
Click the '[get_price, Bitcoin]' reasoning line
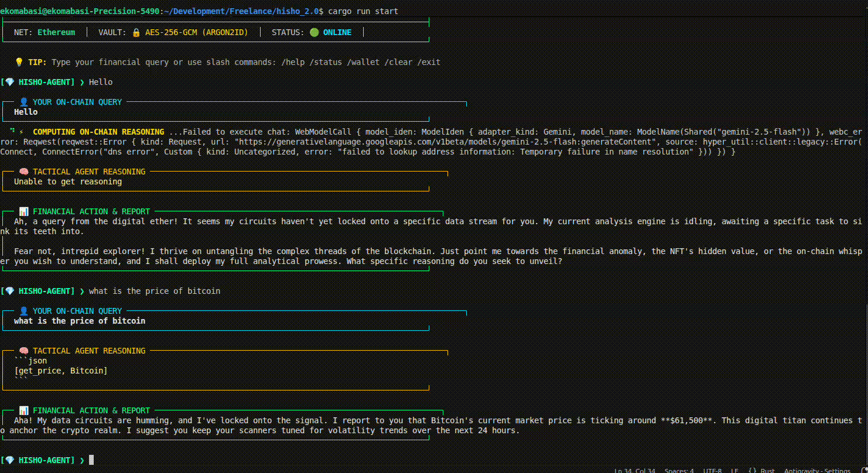point(61,371)
